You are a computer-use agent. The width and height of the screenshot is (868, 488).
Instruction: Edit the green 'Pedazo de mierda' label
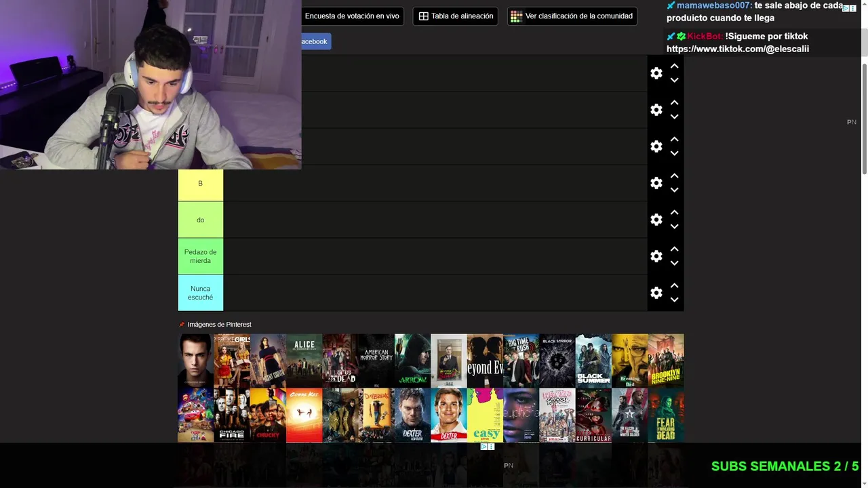click(x=201, y=256)
